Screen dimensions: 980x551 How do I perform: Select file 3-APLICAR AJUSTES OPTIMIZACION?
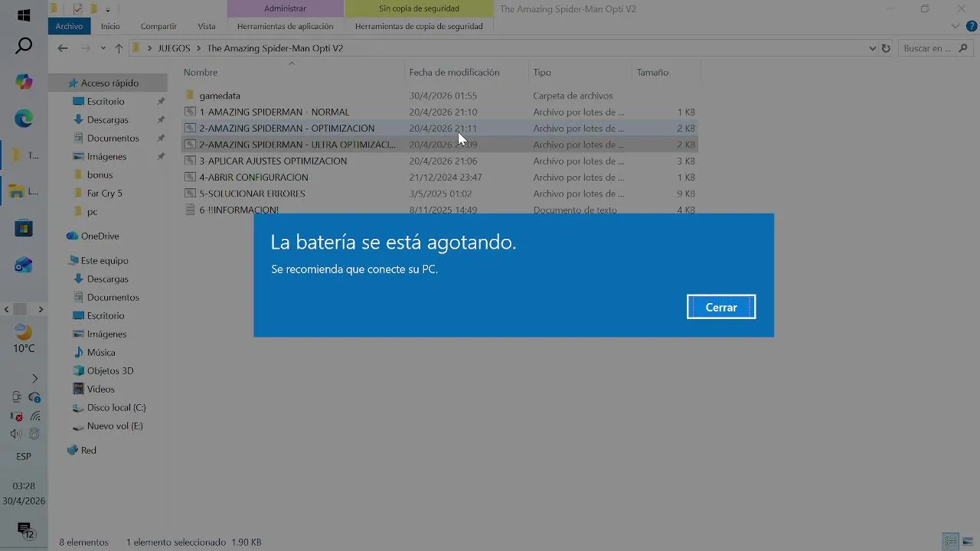[273, 161]
